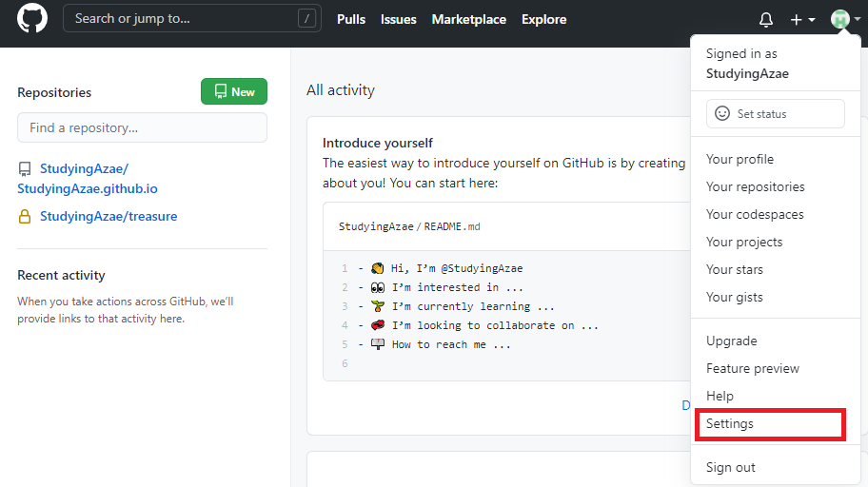Focus the Search or jump to field
Screen dimensions: 868x487
[191, 18]
